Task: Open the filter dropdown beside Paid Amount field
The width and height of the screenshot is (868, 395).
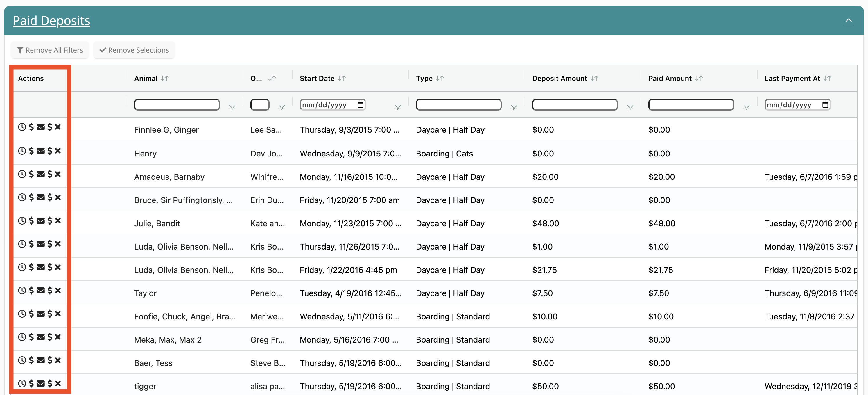Action: (x=746, y=107)
